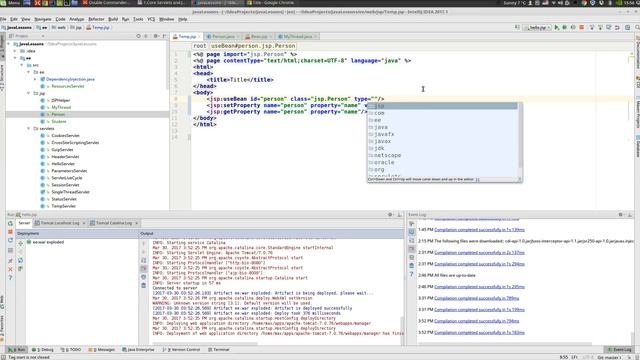Collapse the JavaLessons project root node
The height and width of the screenshot is (360, 640).
pos(9,44)
